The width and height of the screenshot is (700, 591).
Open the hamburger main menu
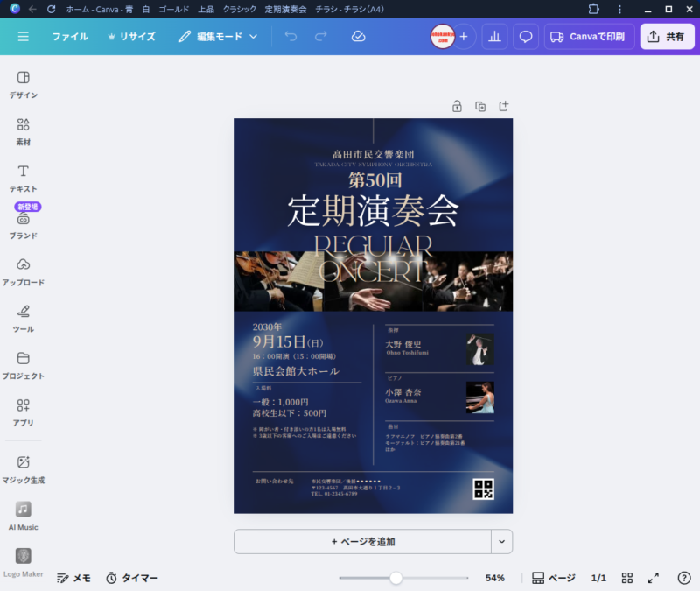[24, 37]
